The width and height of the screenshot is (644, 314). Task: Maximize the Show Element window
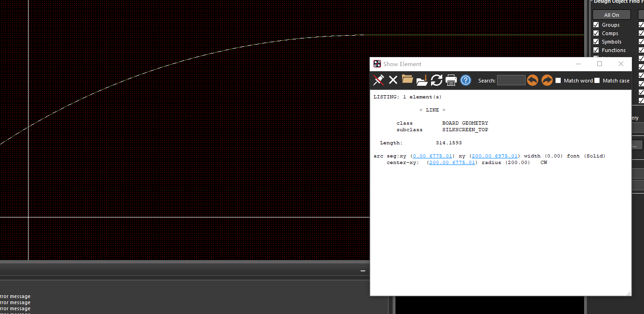(x=600, y=64)
